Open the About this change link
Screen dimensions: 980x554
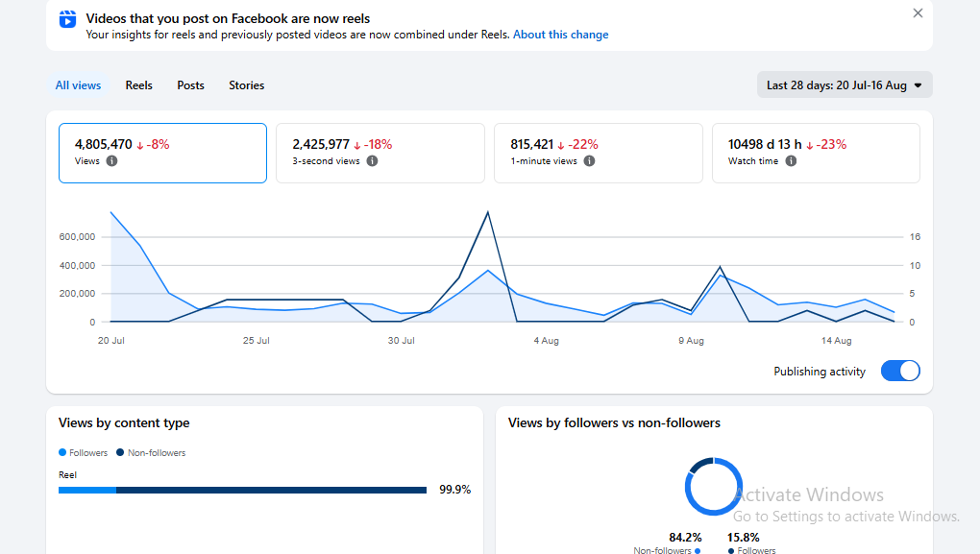pyautogui.click(x=561, y=35)
